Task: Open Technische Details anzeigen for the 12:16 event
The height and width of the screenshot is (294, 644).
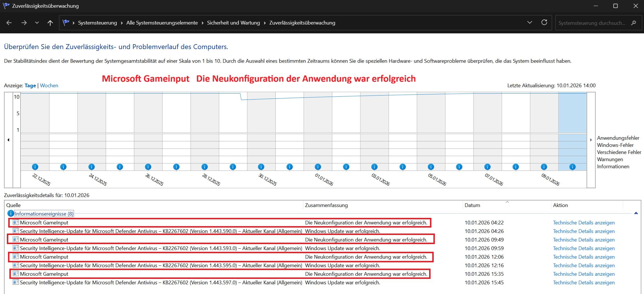Action: pyautogui.click(x=584, y=265)
